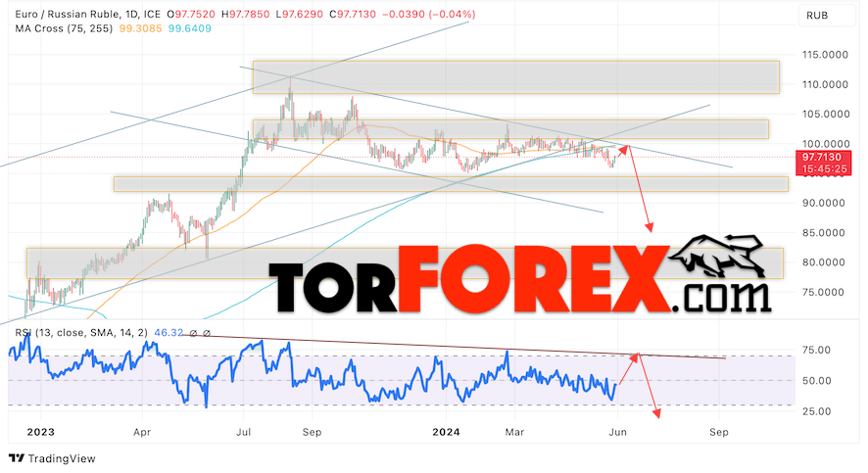Click the 2024 label on time axis

click(446, 432)
